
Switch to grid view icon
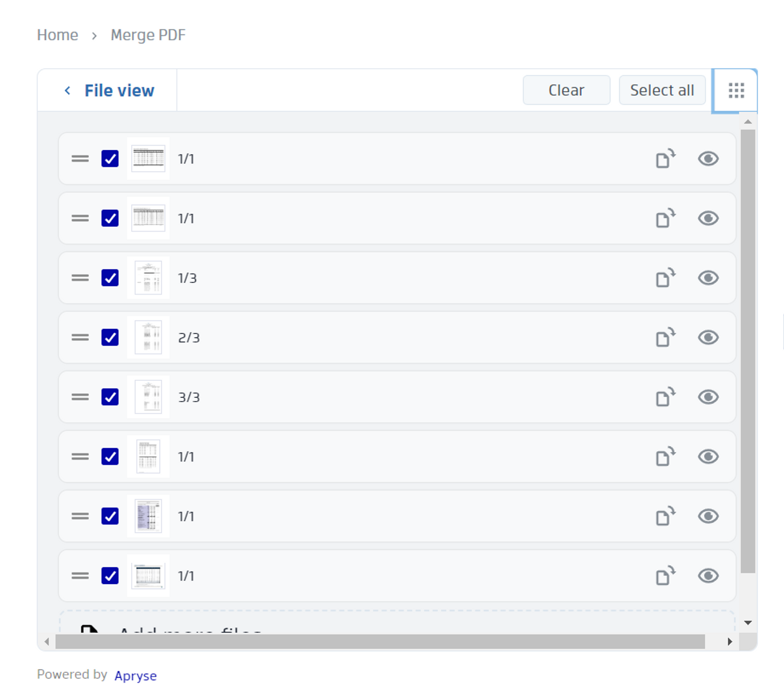pos(736,90)
